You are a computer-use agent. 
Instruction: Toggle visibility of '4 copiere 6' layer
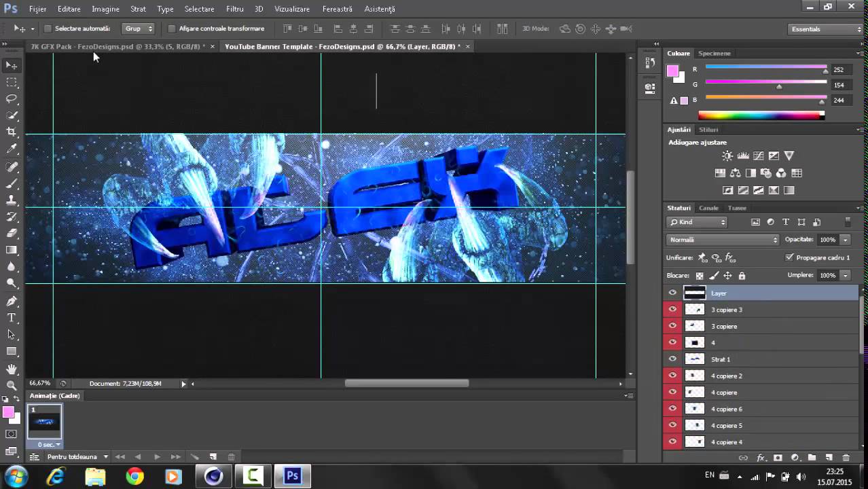(672, 409)
